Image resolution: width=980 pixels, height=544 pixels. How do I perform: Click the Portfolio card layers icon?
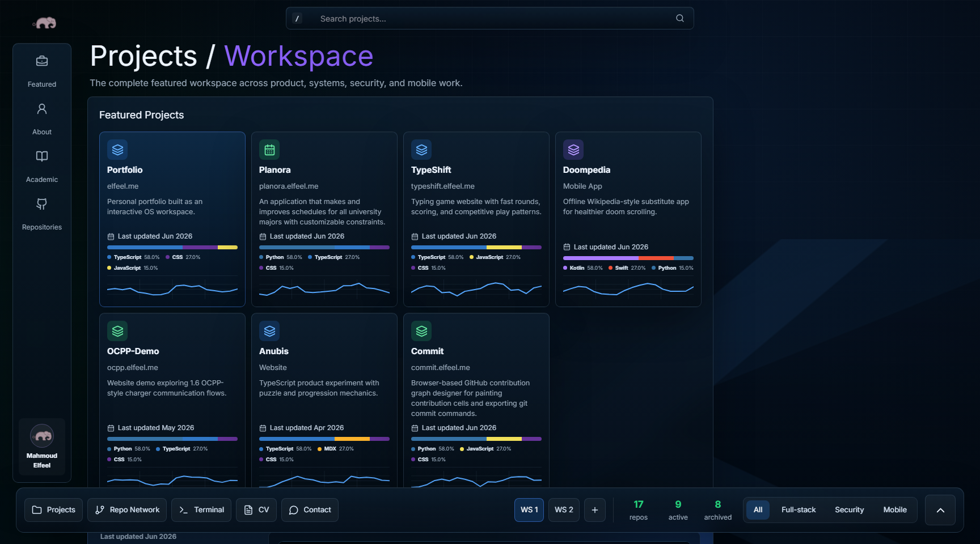point(117,150)
